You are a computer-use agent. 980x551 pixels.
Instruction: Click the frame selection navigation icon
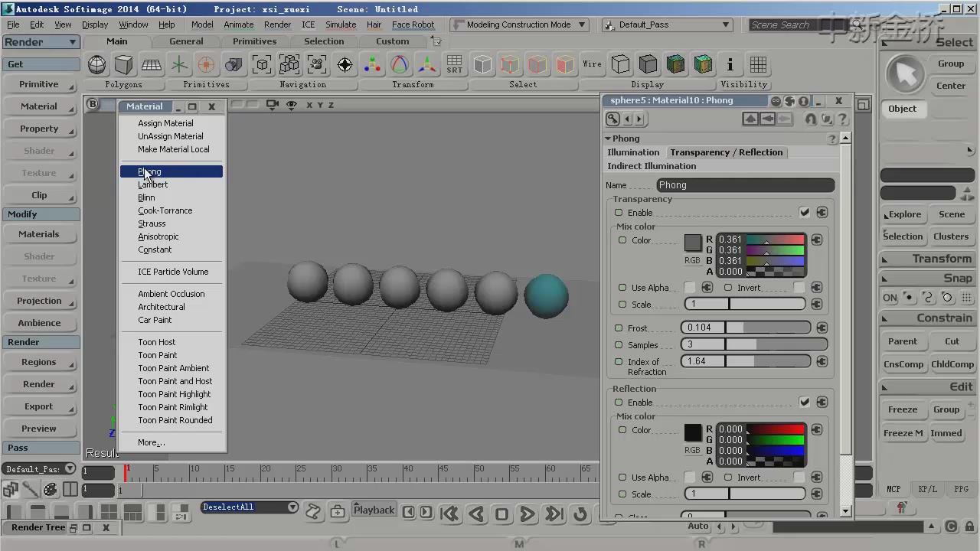(262, 64)
